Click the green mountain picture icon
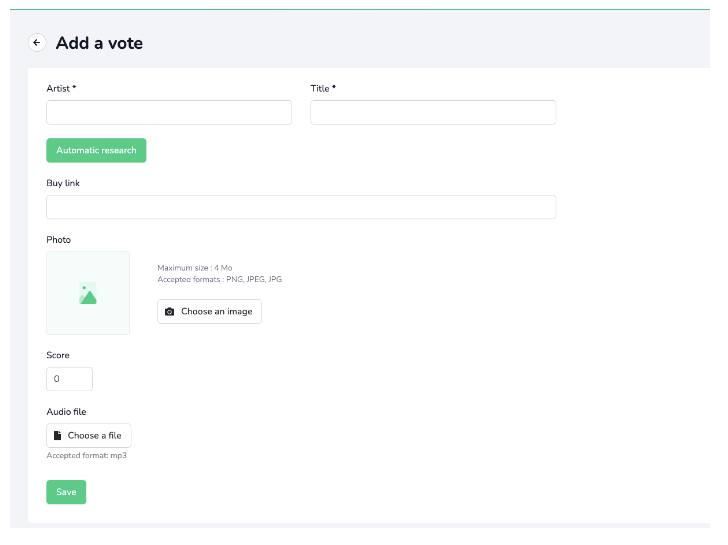Screen dimensions: 728x545 click(x=88, y=293)
